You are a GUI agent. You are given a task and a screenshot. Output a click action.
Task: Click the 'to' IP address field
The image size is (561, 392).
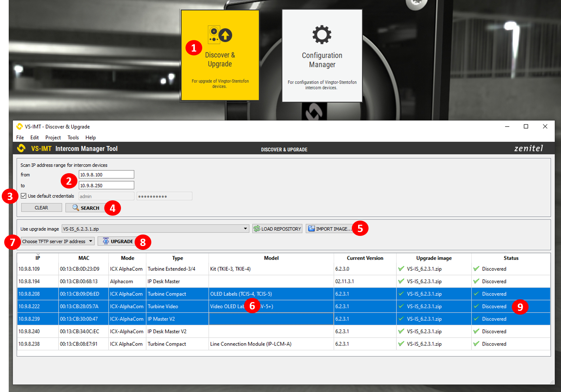pyautogui.click(x=106, y=185)
